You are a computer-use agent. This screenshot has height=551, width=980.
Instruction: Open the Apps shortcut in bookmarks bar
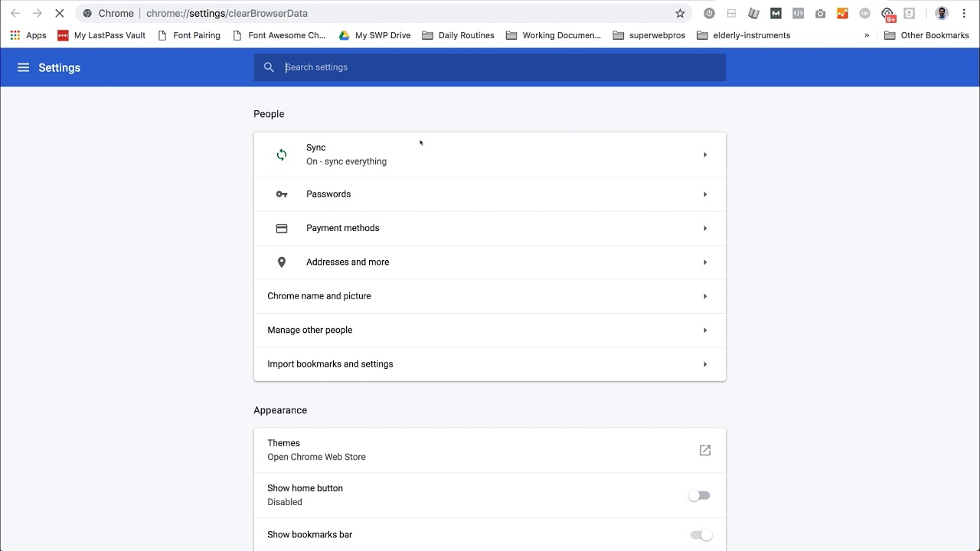pos(28,35)
